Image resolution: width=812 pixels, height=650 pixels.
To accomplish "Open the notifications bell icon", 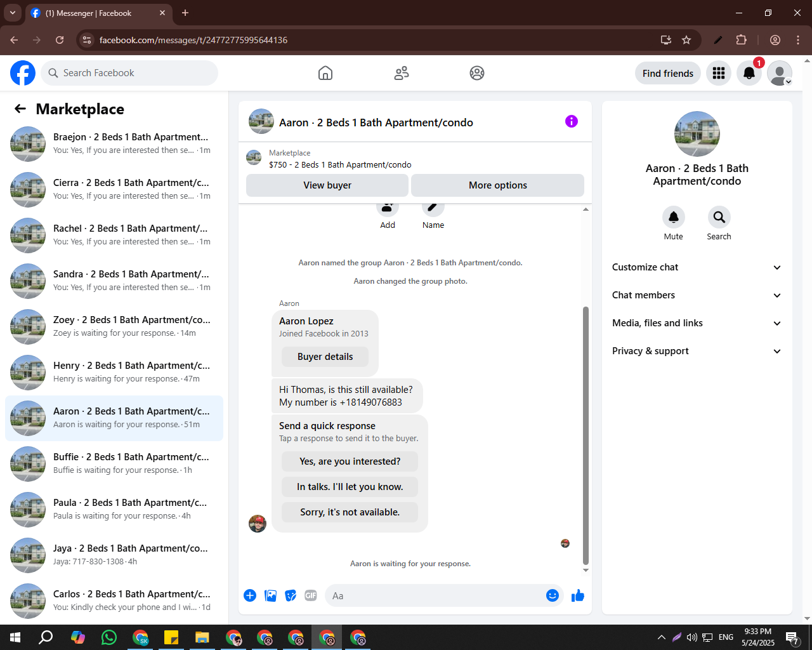I will [749, 73].
